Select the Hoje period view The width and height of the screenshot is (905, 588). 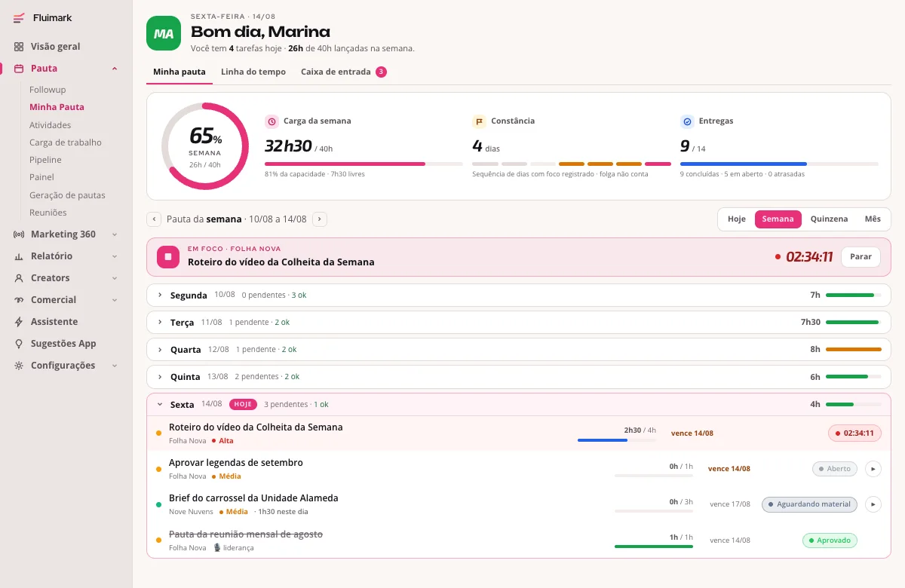click(737, 219)
